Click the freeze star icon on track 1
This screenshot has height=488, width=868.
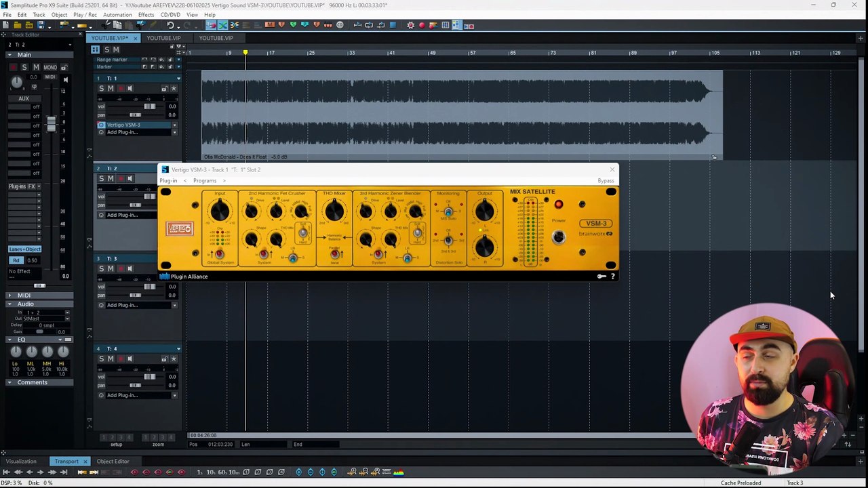click(x=174, y=89)
